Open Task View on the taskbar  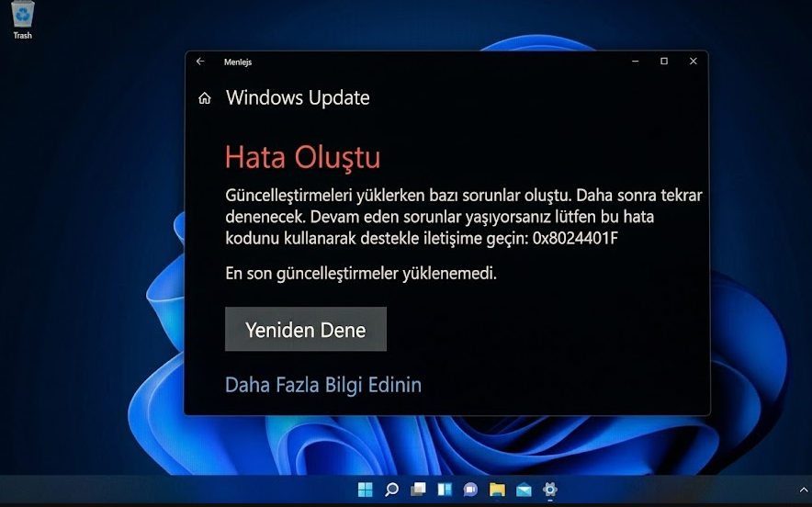(419, 490)
